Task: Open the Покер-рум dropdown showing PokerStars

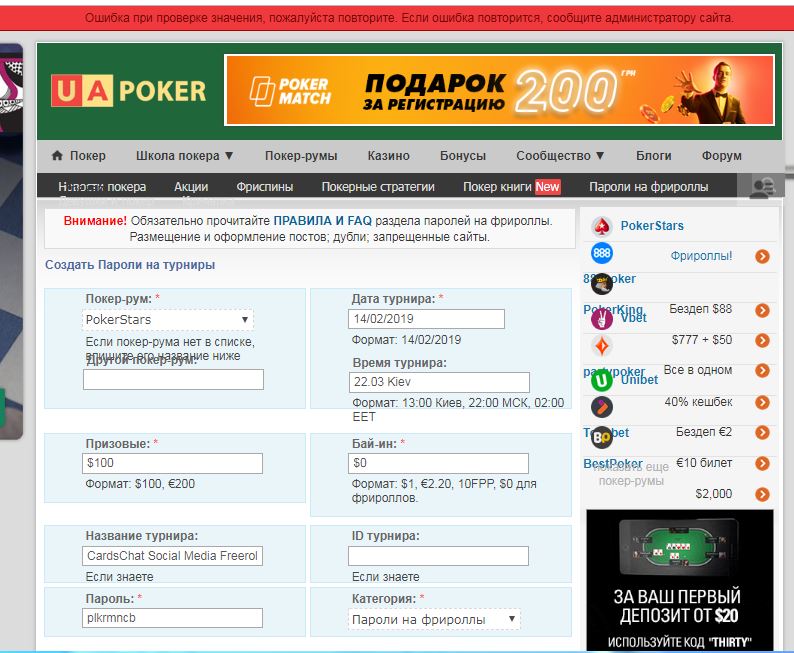Action: pyautogui.click(x=168, y=319)
